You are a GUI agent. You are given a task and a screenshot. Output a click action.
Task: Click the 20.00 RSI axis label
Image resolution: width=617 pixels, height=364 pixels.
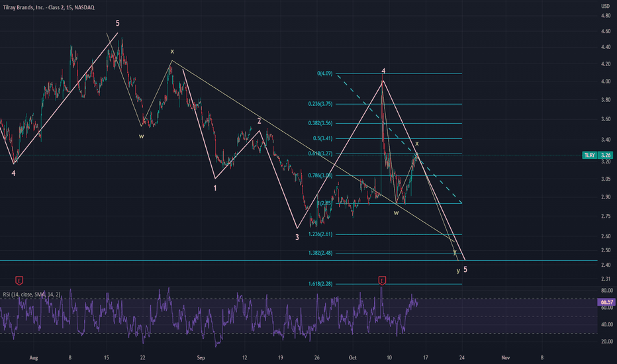607,341
